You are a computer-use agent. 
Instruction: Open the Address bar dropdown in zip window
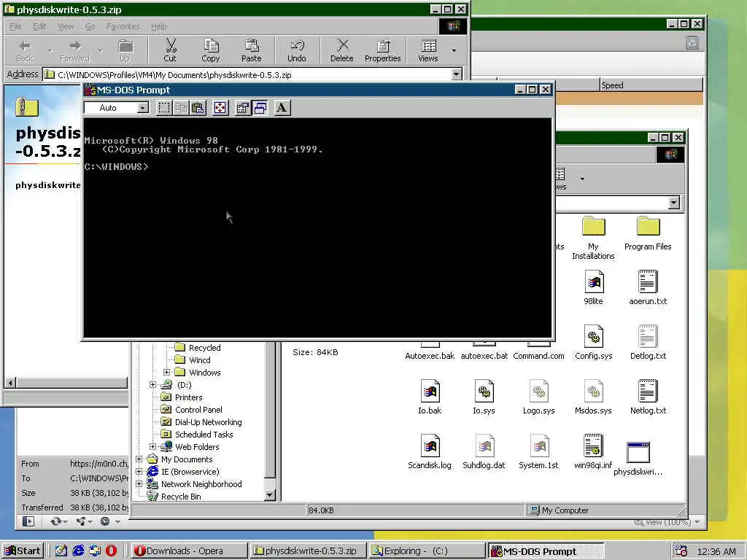pyautogui.click(x=457, y=75)
